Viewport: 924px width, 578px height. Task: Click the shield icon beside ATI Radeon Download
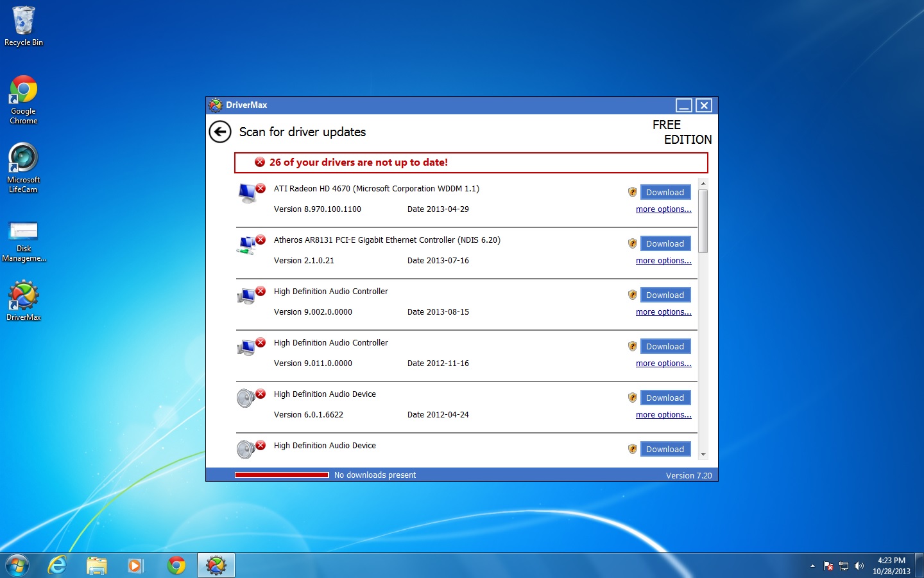632,192
